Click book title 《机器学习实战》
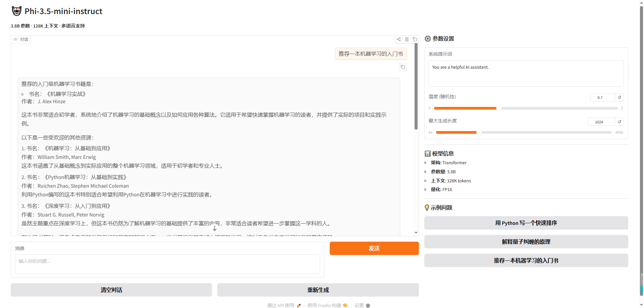Screen dimensions: 644x308 tap(66, 94)
